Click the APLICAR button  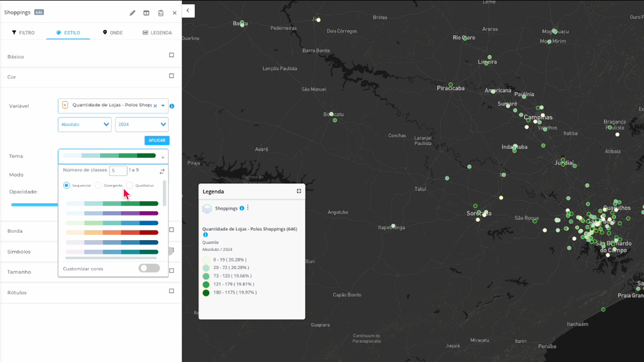(x=157, y=141)
